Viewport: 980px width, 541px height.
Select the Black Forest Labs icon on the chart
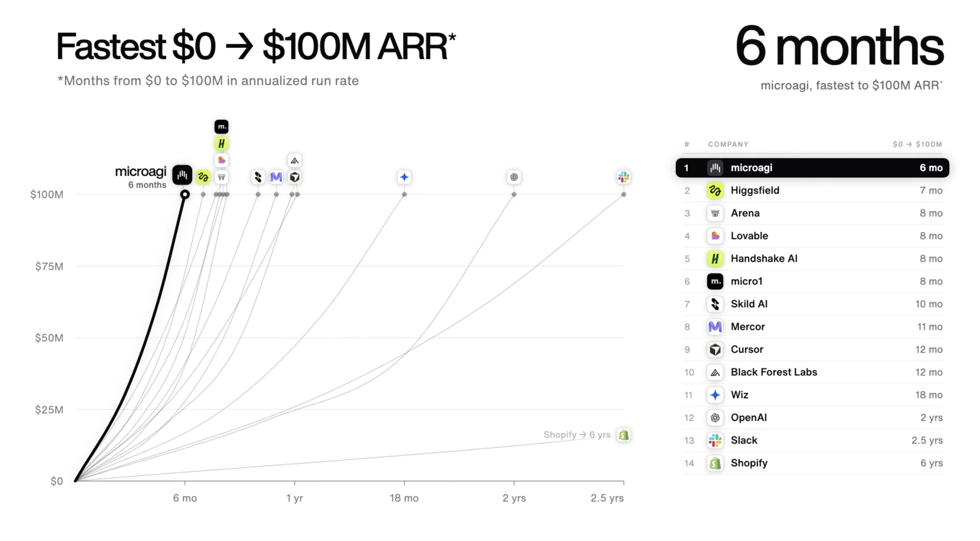click(295, 160)
